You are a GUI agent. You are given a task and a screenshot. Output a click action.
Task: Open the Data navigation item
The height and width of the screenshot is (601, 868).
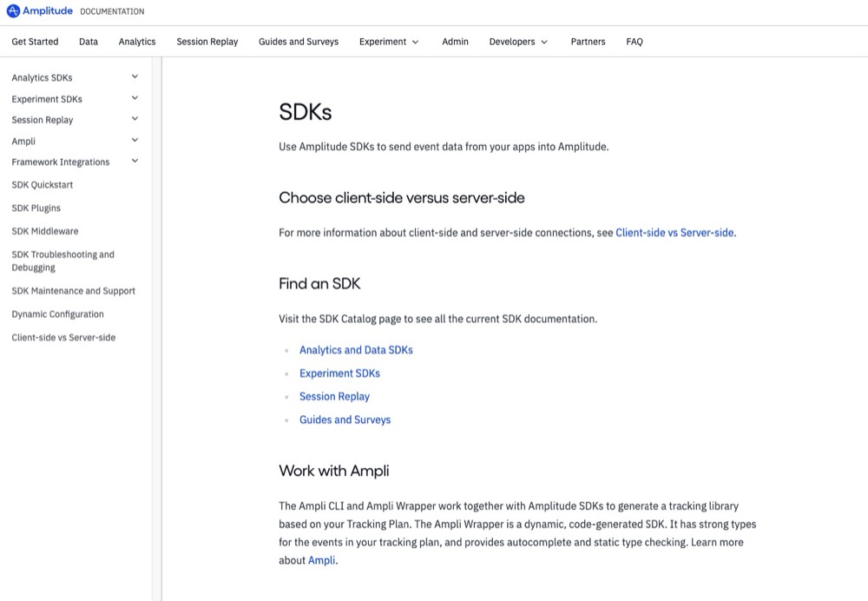88,41
